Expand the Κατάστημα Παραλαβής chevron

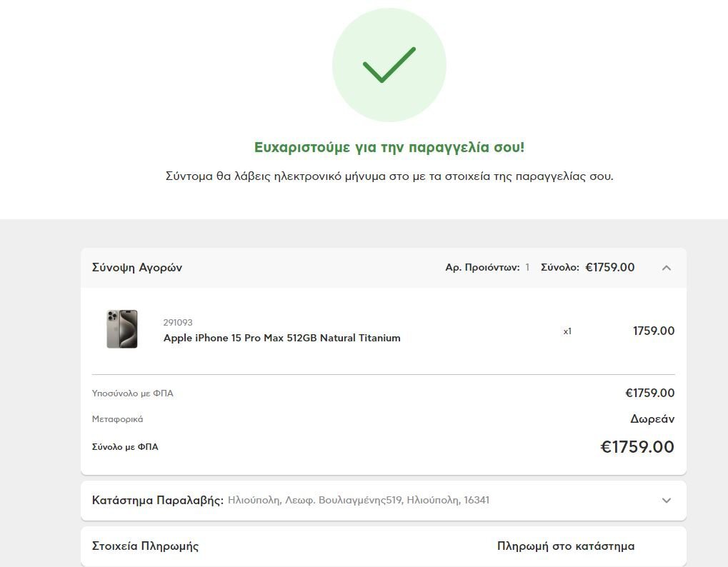click(666, 501)
